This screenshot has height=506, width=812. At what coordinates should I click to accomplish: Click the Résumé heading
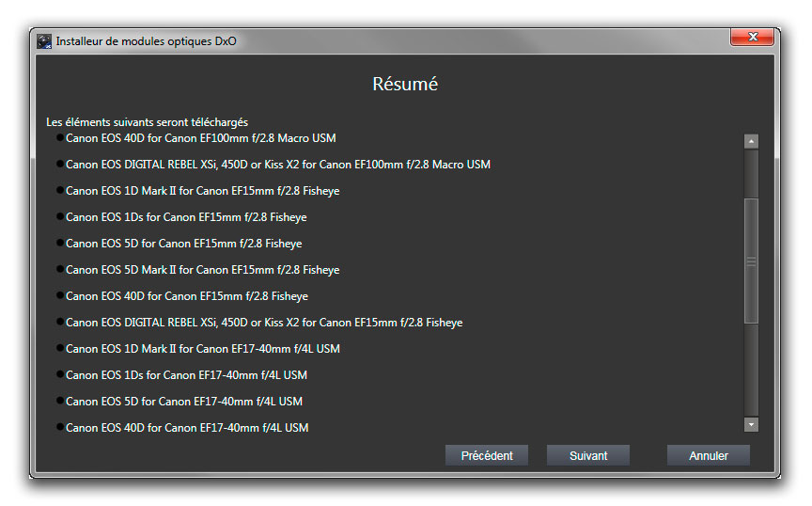[405, 84]
